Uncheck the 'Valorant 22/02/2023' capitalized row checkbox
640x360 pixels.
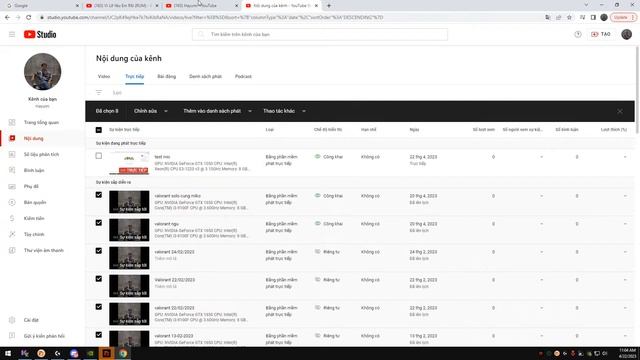pos(99,279)
